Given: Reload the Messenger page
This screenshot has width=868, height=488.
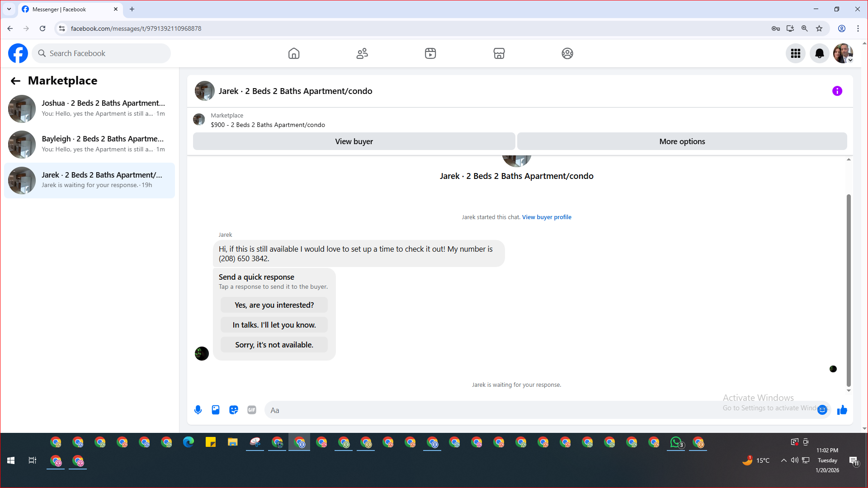Looking at the screenshot, I should click(42, 28).
